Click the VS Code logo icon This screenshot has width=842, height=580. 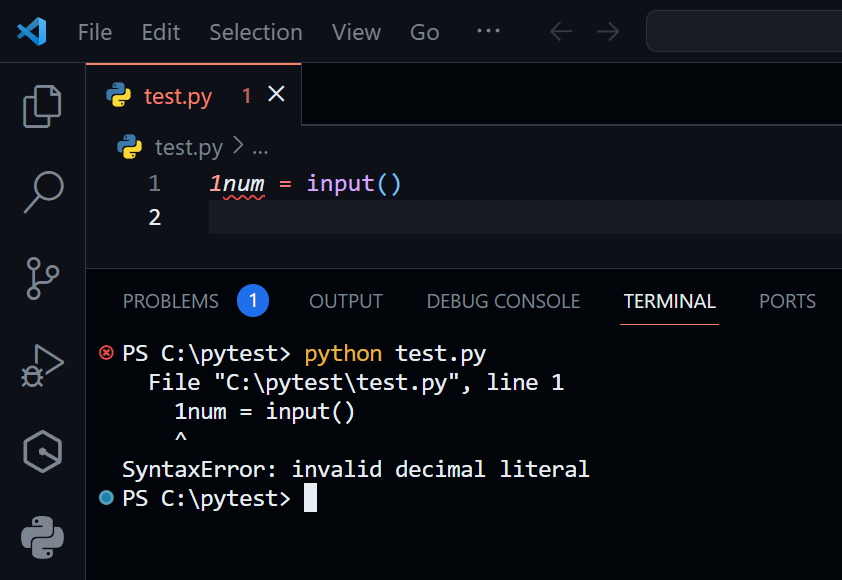(32, 32)
